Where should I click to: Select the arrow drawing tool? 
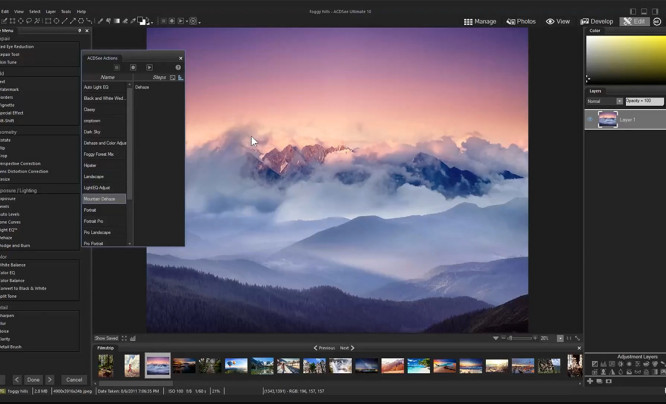[73, 21]
